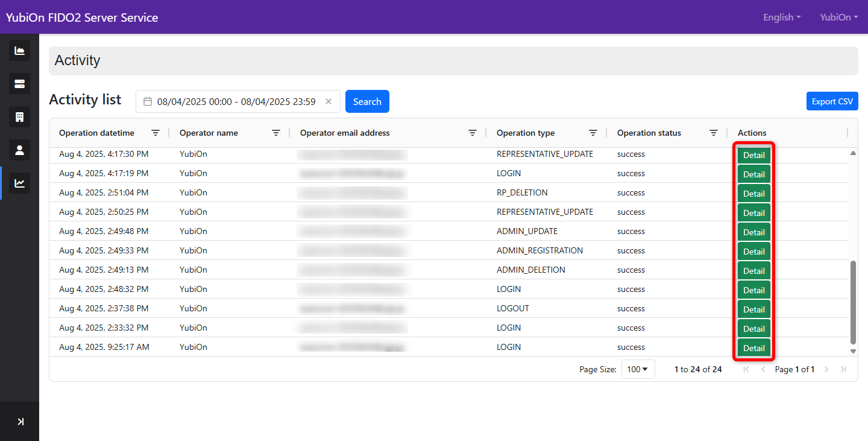Go to the previous page arrow
Image resolution: width=868 pixels, height=441 pixels.
pyautogui.click(x=763, y=369)
